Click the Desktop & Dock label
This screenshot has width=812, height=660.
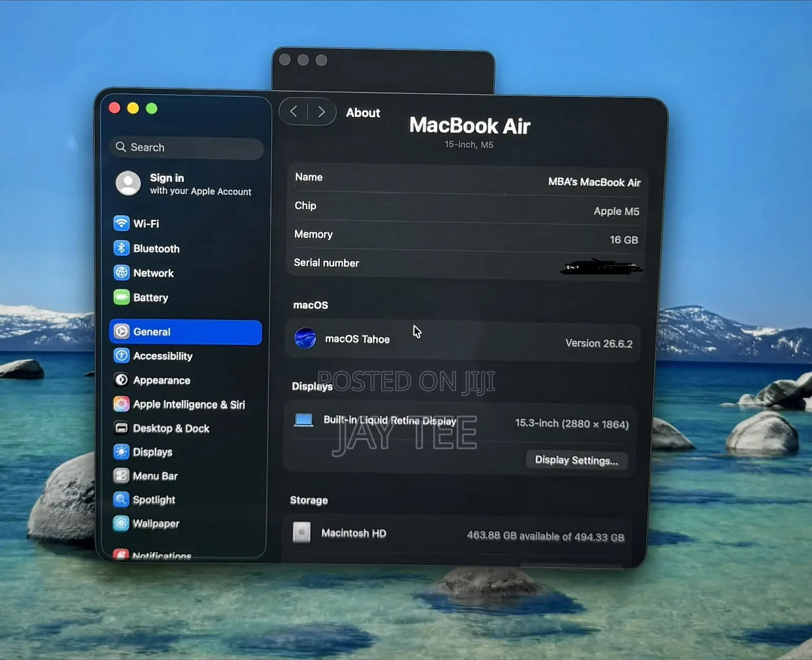click(171, 428)
